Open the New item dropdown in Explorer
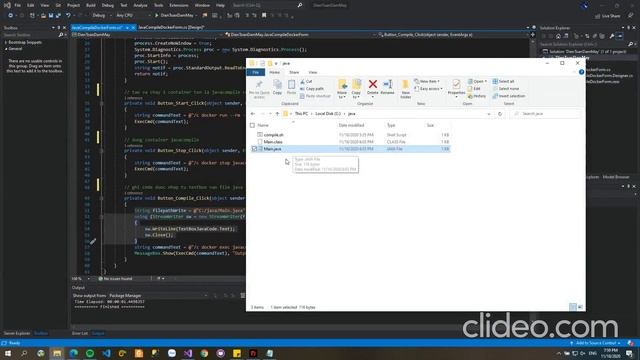The height and width of the screenshot is (360, 640). 427,82
